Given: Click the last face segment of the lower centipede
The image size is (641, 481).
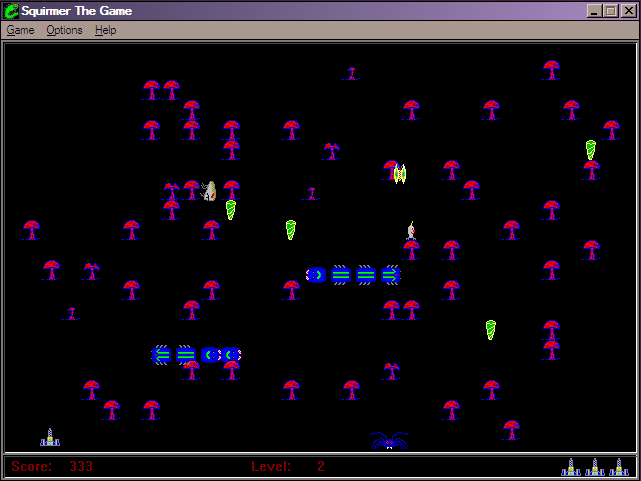Looking at the screenshot, I should tap(232, 355).
